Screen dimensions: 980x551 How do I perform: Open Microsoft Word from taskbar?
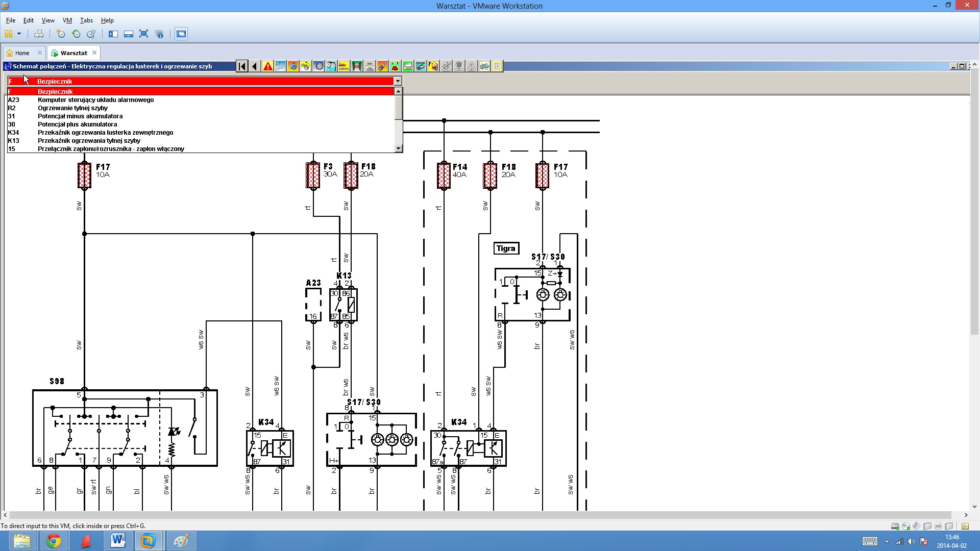[117, 540]
